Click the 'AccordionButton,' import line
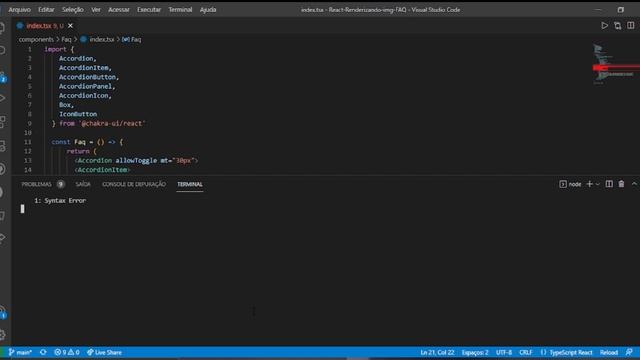The height and width of the screenshot is (360, 640). pyautogui.click(x=89, y=77)
